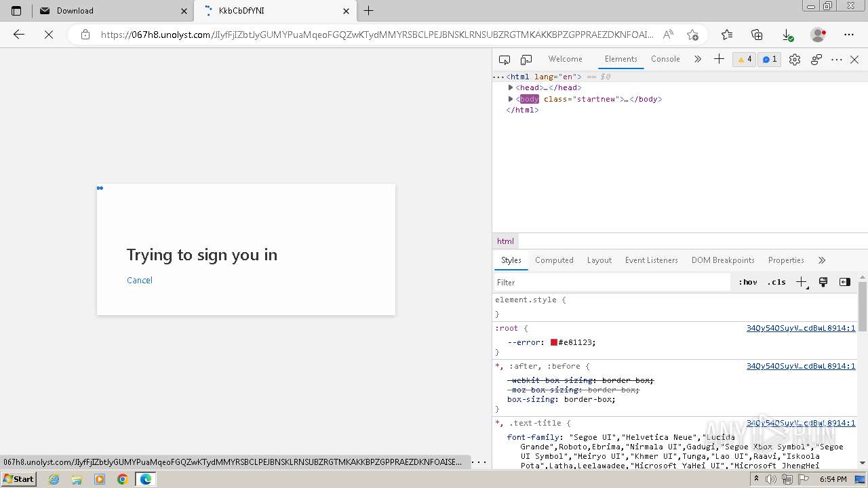Image resolution: width=868 pixels, height=488 pixels.
Task: Open the 4 warnings issues badge
Action: [x=744, y=60]
